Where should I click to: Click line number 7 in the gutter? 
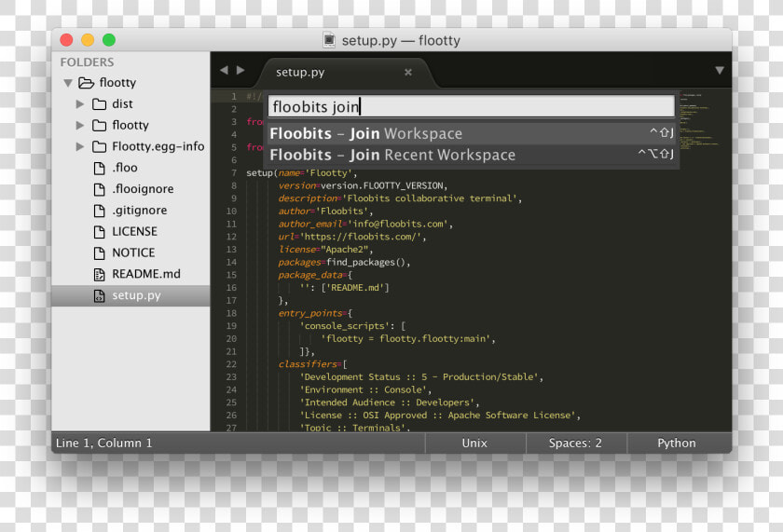pyautogui.click(x=234, y=173)
